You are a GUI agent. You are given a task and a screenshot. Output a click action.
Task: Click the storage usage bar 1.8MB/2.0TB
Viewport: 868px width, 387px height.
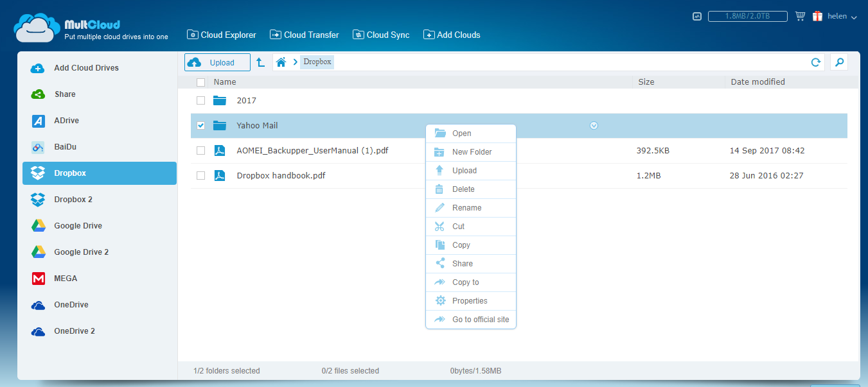pos(748,16)
